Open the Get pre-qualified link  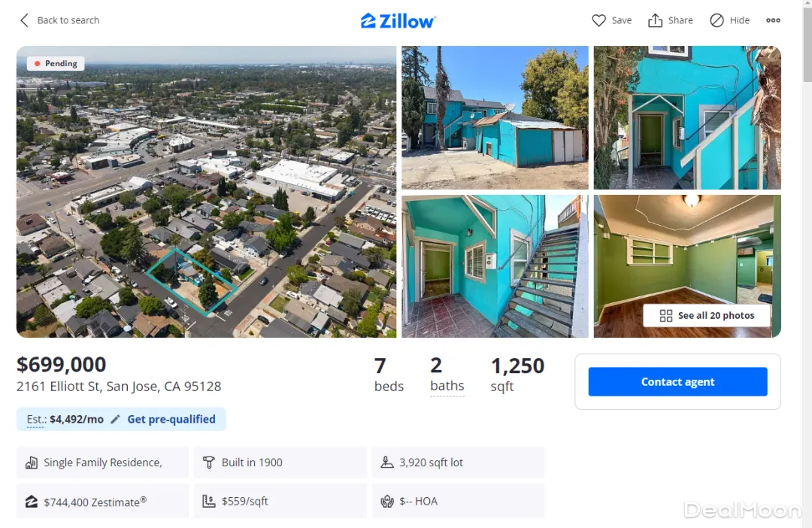(171, 420)
